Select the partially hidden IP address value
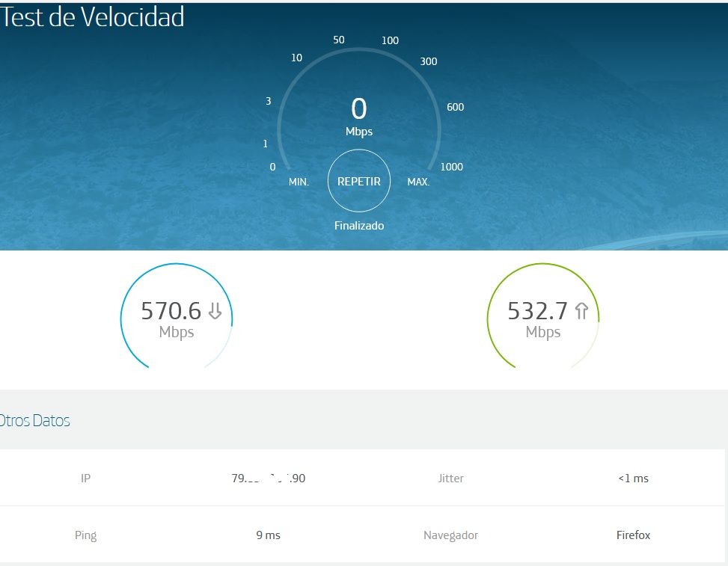This screenshot has width=728, height=566. point(268,478)
